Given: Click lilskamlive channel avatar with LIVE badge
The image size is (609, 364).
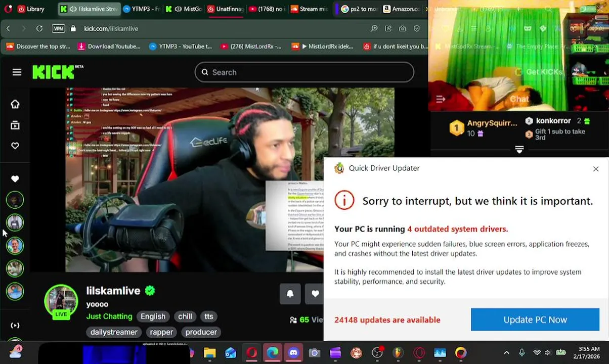Looking at the screenshot, I should [x=61, y=302].
